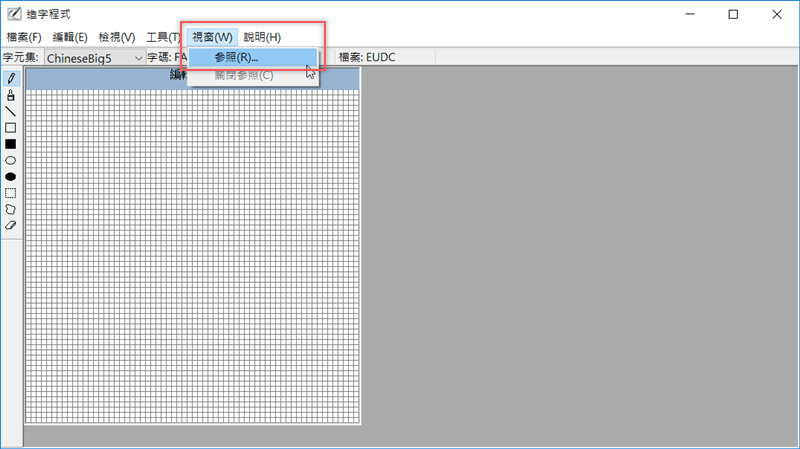Select the Pencil tool
The width and height of the screenshot is (800, 449).
coord(11,79)
